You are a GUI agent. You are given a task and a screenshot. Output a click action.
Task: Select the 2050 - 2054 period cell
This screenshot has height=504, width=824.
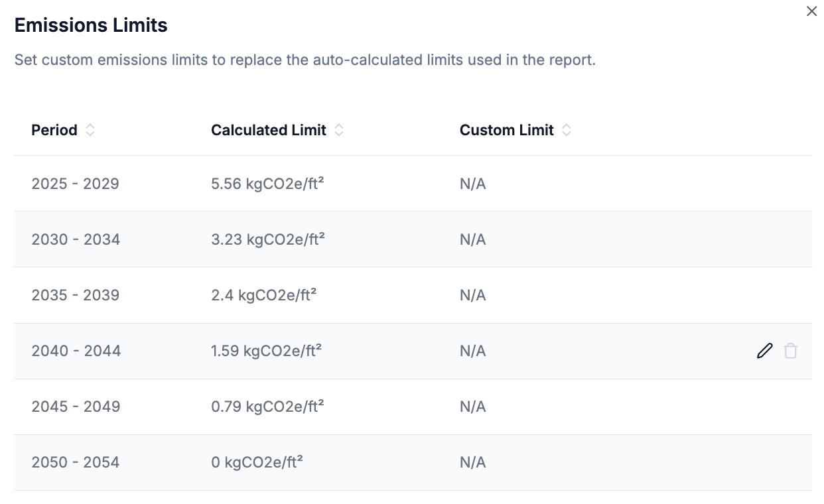[x=75, y=462]
